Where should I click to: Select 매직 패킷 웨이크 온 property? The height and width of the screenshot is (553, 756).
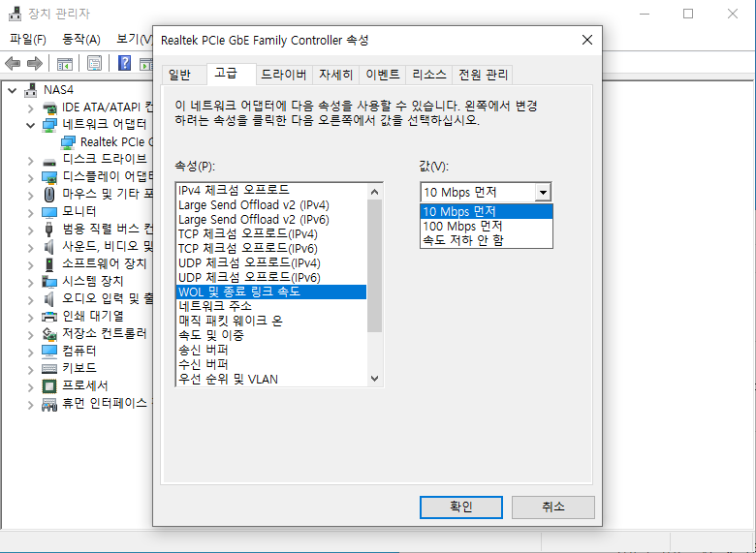(271, 321)
